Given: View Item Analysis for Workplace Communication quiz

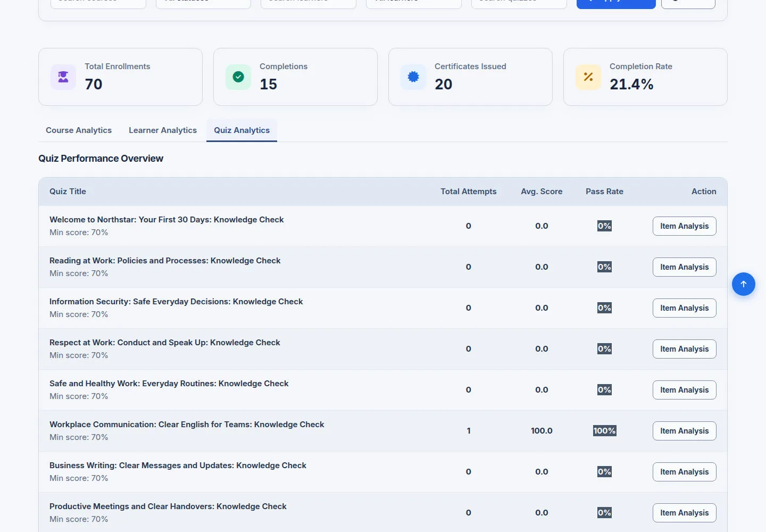Looking at the screenshot, I should 684,431.
